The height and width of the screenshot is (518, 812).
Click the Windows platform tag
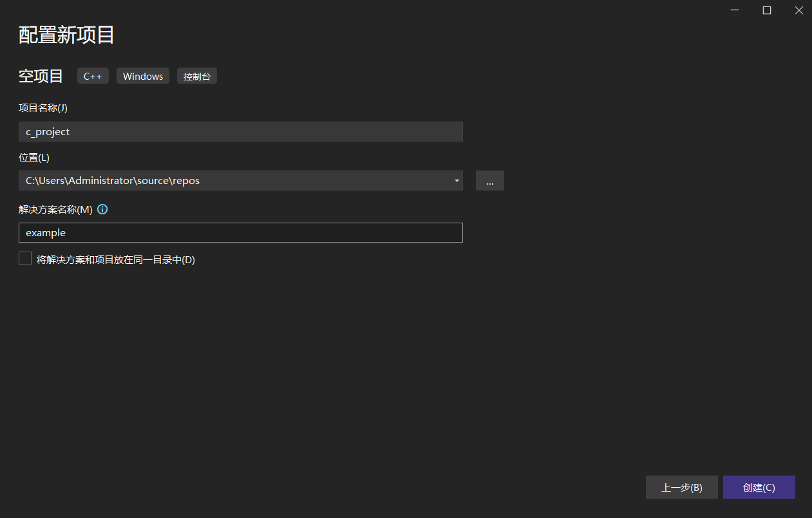click(x=143, y=76)
